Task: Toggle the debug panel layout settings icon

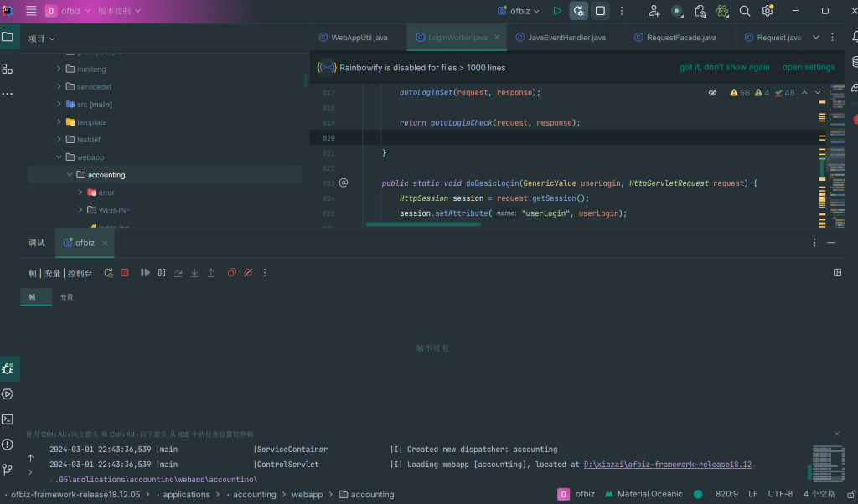Action: point(837,273)
